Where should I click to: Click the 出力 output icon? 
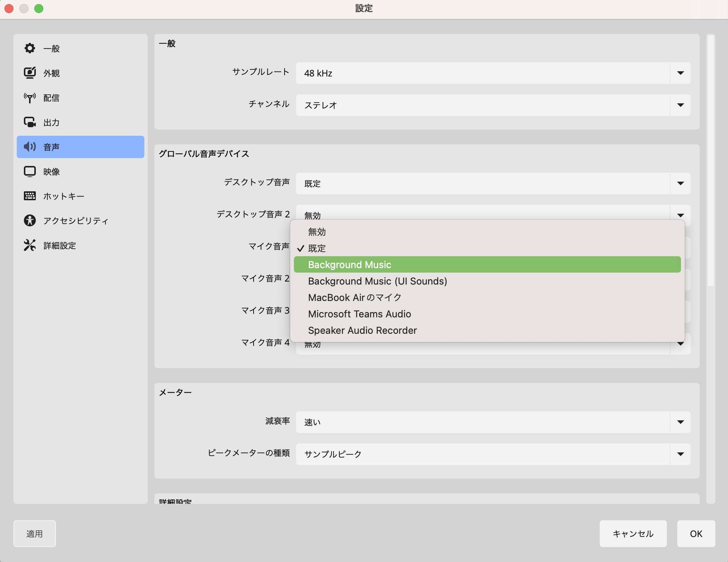click(x=30, y=122)
